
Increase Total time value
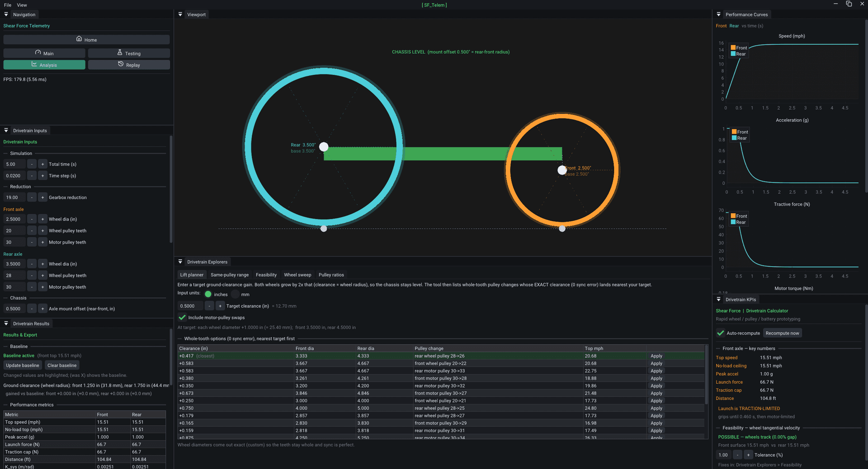(x=42, y=164)
